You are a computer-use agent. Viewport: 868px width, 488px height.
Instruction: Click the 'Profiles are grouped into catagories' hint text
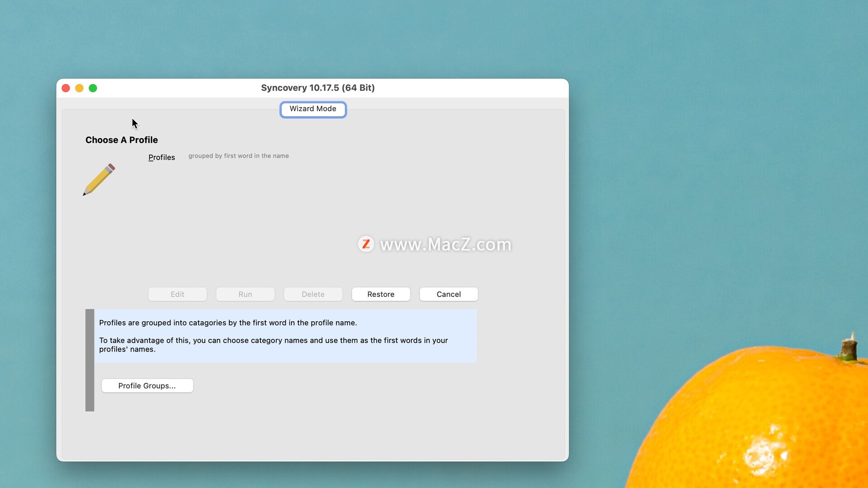coord(228,323)
